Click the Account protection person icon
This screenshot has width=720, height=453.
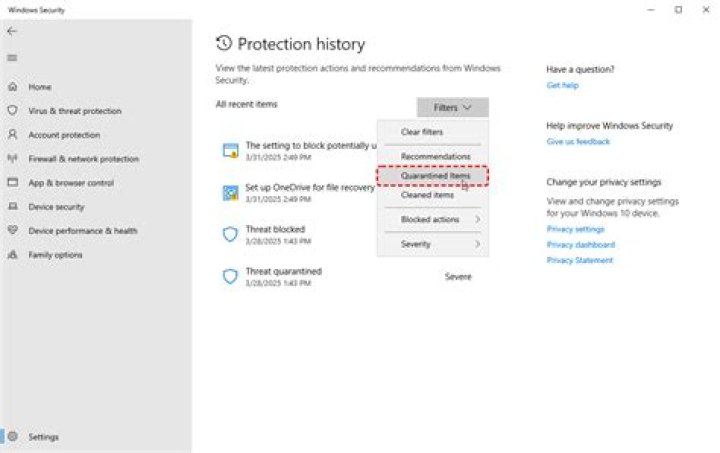pyautogui.click(x=13, y=134)
